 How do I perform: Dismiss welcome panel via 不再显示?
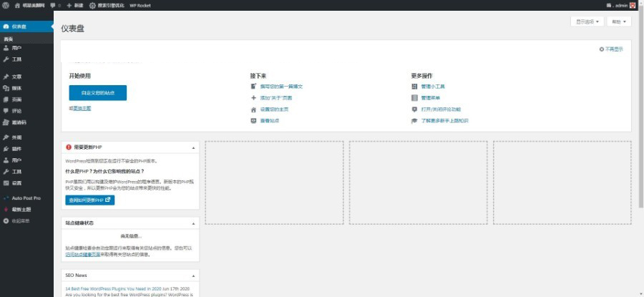tap(610, 49)
